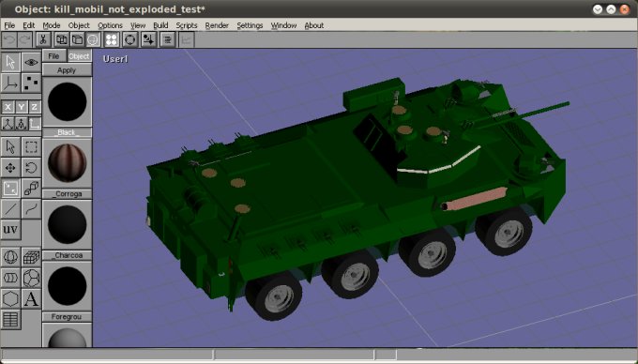Toggle the Y axis lock
This screenshot has height=364, width=638.
coord(22,107)
